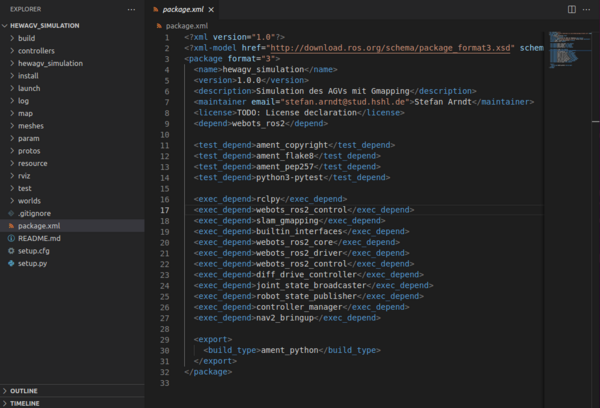Expand the launch folder
The height and width of the screenshot is (408, 600).
10,88
